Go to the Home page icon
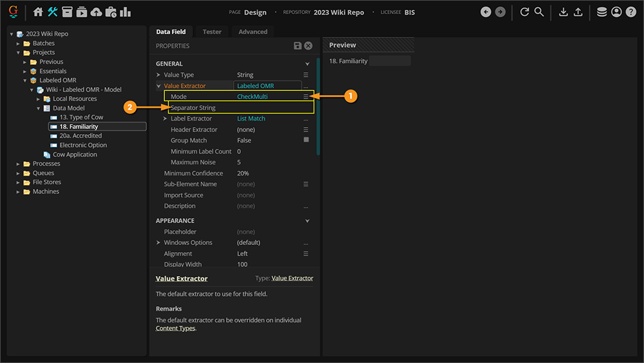This screenshot has width=644, height=363. click(x=38, y=12)
